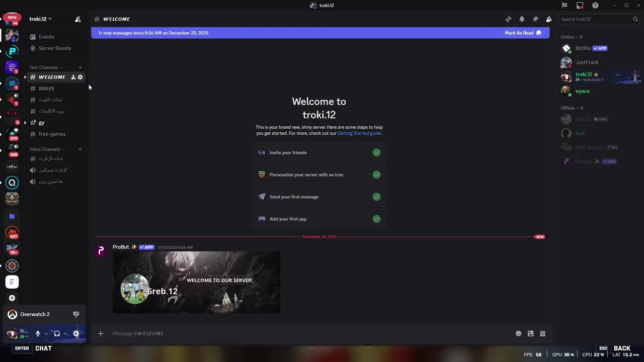Click the Overwatch 2 stream screen icon

76,314
